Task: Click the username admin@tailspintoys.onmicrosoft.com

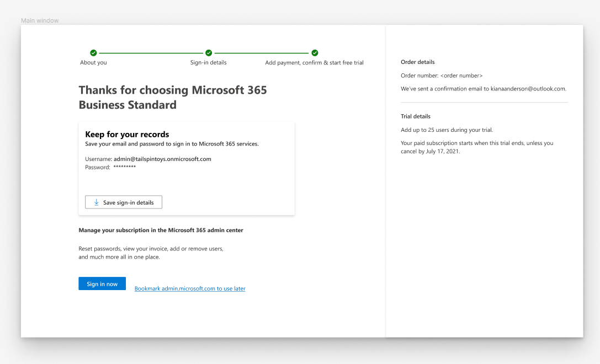Action: (x=162, y=159)
